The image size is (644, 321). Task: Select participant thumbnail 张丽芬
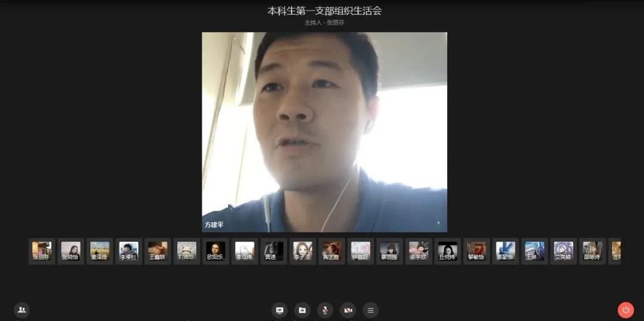click(x=42, y=251)
